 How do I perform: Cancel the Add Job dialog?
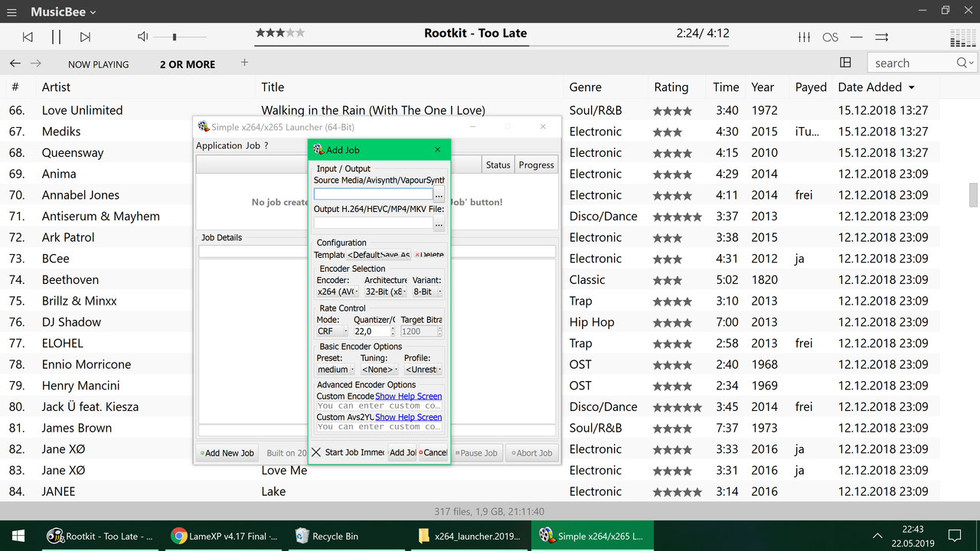click(x=433, y=452)
